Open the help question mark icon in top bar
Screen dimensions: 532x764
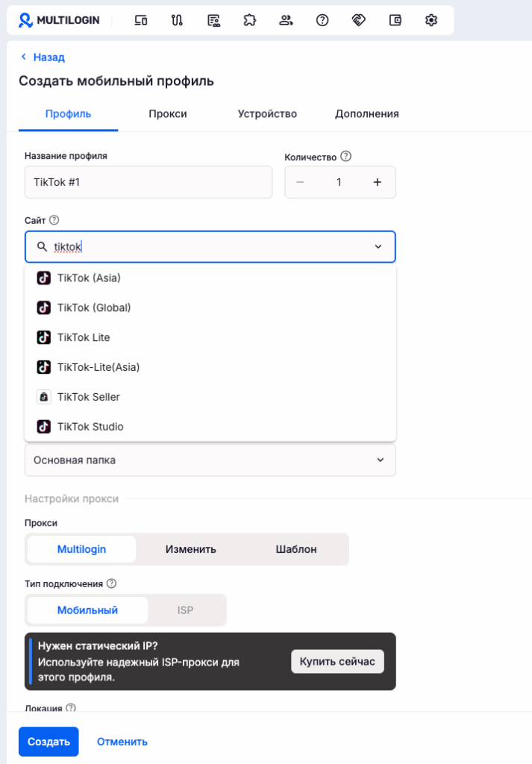point(322,20)
